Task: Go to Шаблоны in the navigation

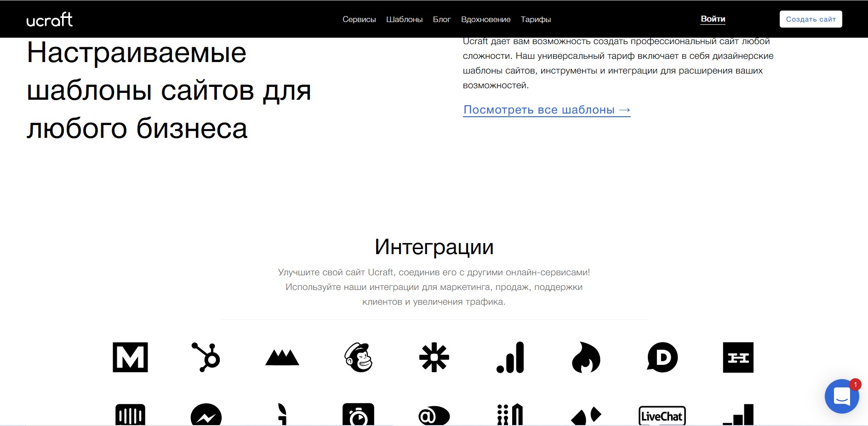Action: coord(404,19)
